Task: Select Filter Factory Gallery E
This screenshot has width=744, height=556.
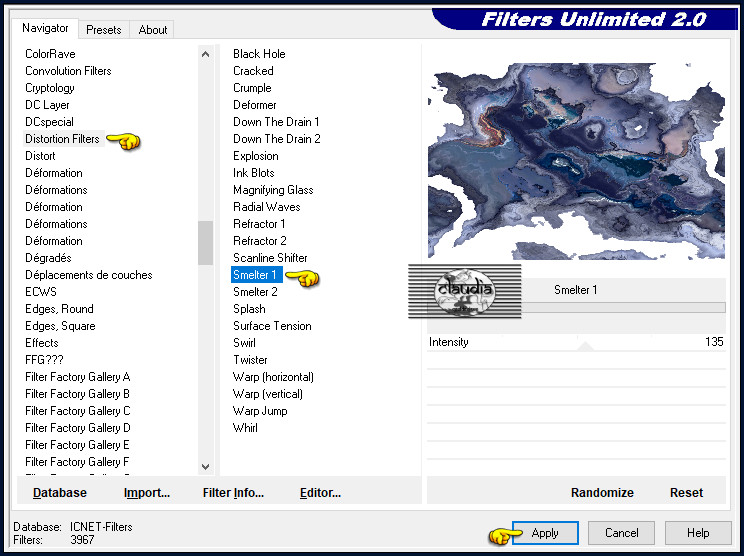Action: coord(77,445)
